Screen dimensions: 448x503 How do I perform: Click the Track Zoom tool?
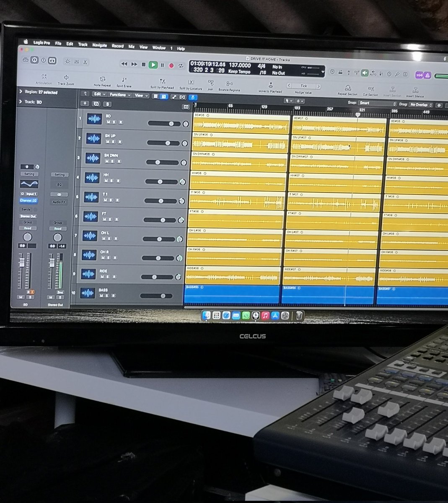[x=66, y=80]
